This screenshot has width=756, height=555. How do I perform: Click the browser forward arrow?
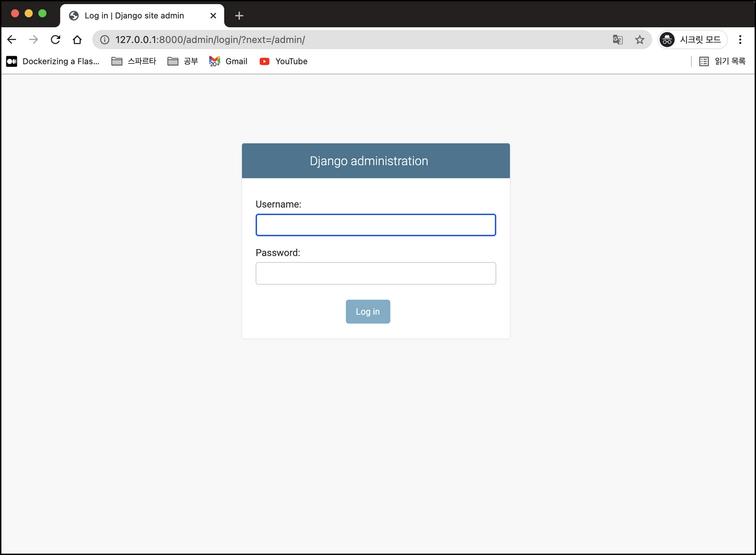[34, 40]
